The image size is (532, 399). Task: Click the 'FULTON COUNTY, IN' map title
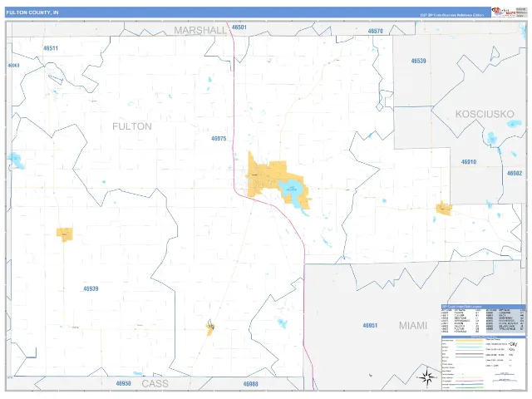(x=32, y=12)
